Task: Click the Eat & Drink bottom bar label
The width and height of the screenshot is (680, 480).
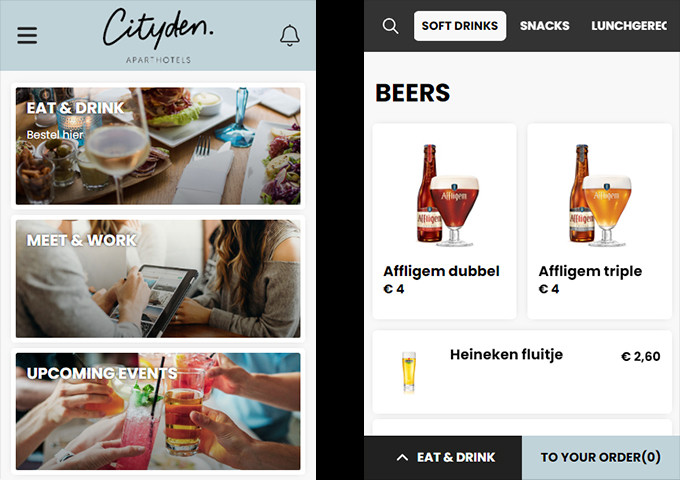Action: point(456,457)
